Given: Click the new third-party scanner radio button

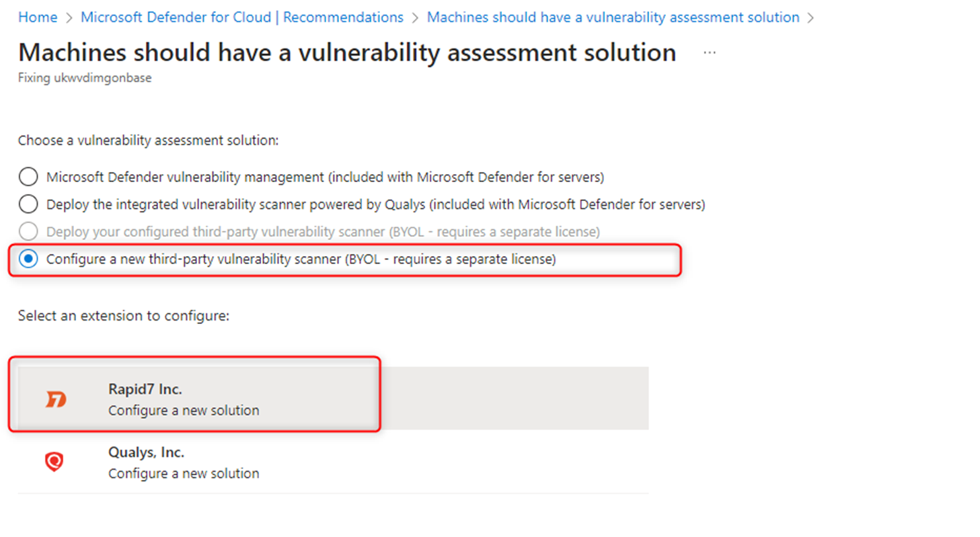Looking at the screenshot, I should point(28,258).
